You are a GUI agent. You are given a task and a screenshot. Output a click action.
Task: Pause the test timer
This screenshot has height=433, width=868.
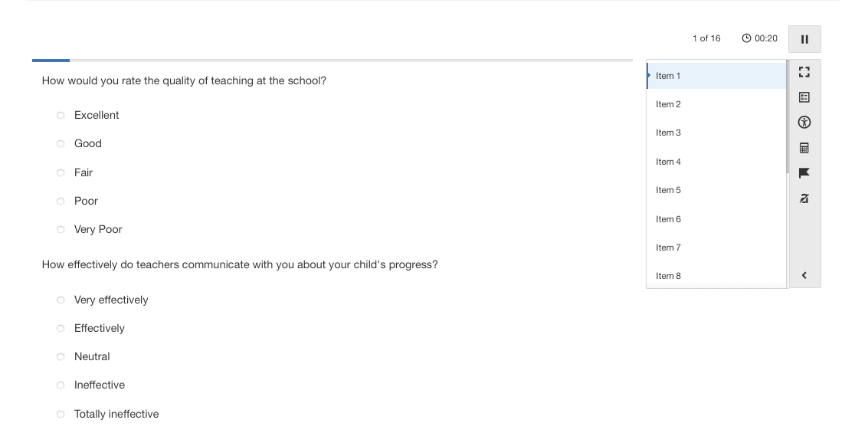[804, 39]
